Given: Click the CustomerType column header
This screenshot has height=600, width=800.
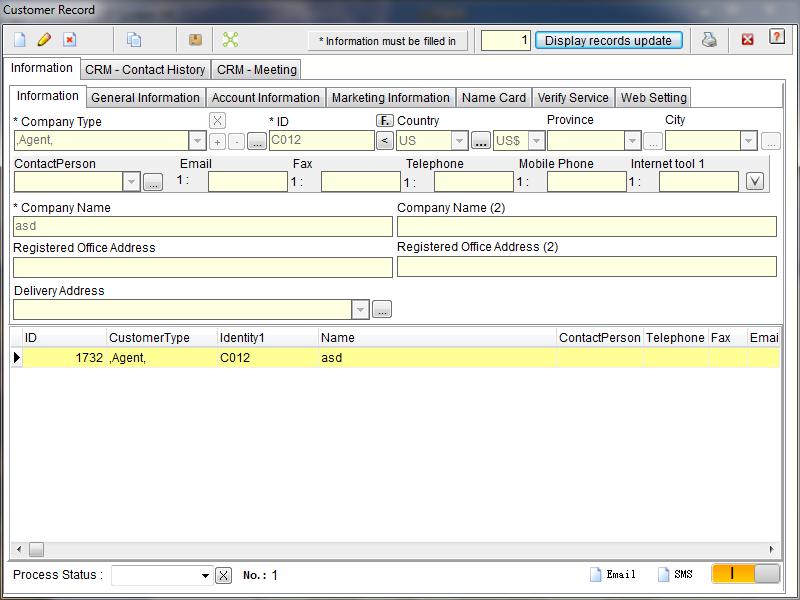Looking at the screenshot, I should pyautogui.click(x=162, y=338).
